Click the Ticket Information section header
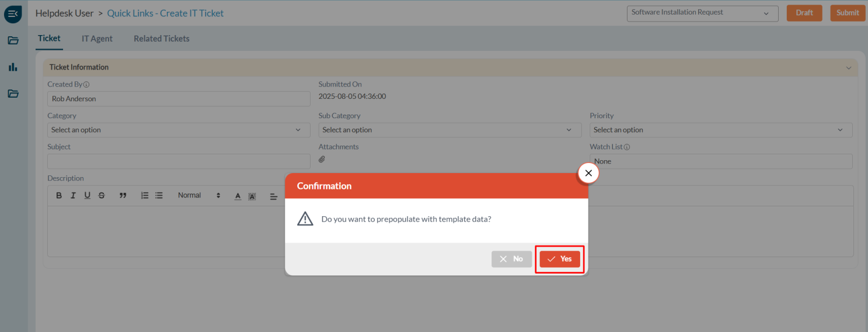The height and width of the screenshot is (332, 868). [450, 67]
